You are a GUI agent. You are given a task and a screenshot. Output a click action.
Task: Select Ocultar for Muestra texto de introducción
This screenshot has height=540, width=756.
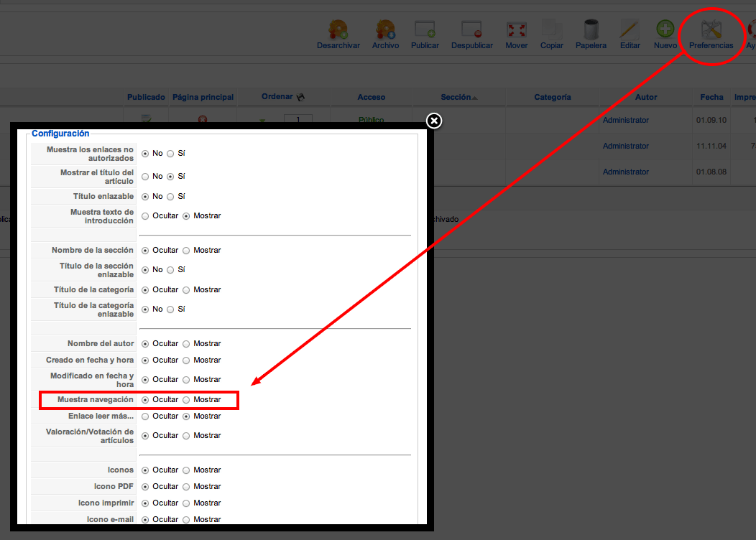(x=145, y=216)
